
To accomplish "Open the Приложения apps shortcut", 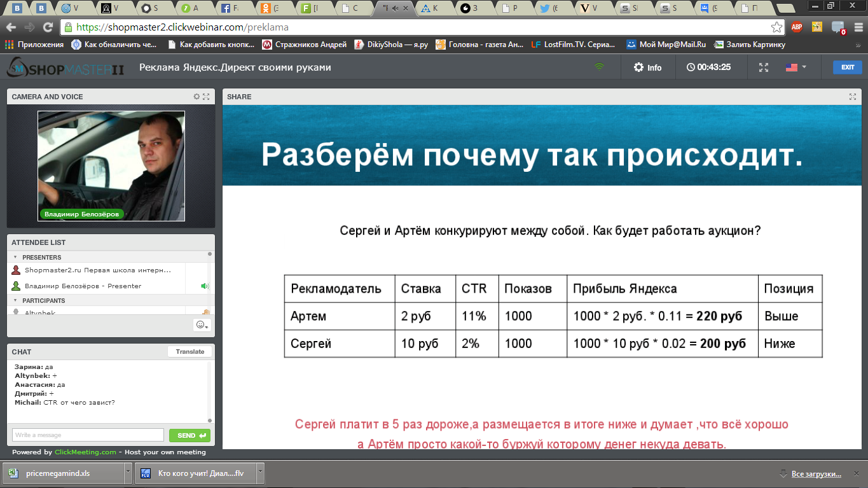I will click(34, 45).
